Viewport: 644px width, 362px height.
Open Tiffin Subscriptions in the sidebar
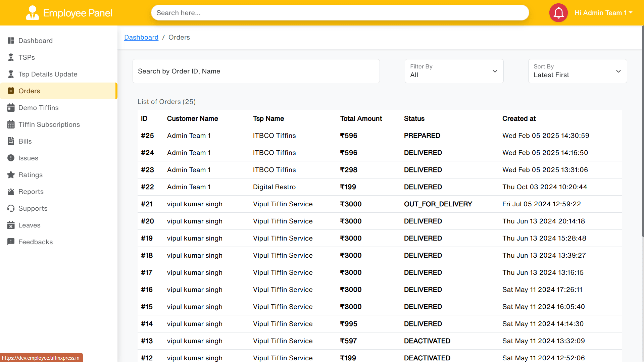(x=49, y=124)
